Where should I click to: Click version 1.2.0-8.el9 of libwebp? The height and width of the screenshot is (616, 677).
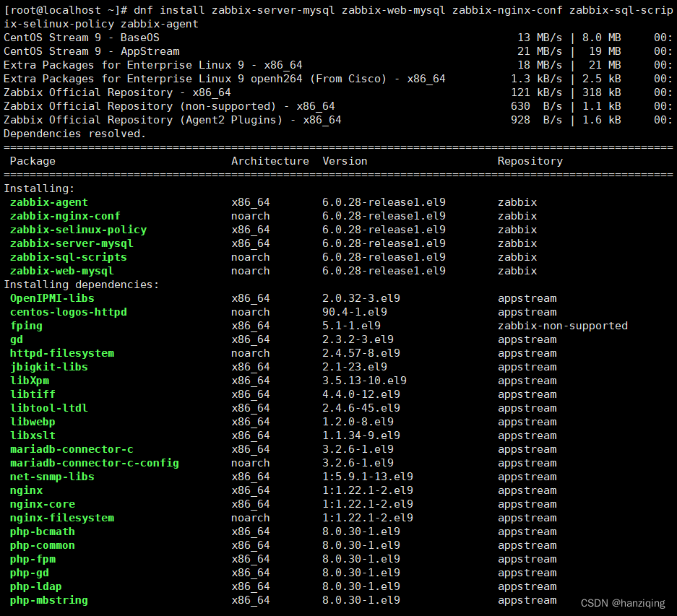point(358,422)
